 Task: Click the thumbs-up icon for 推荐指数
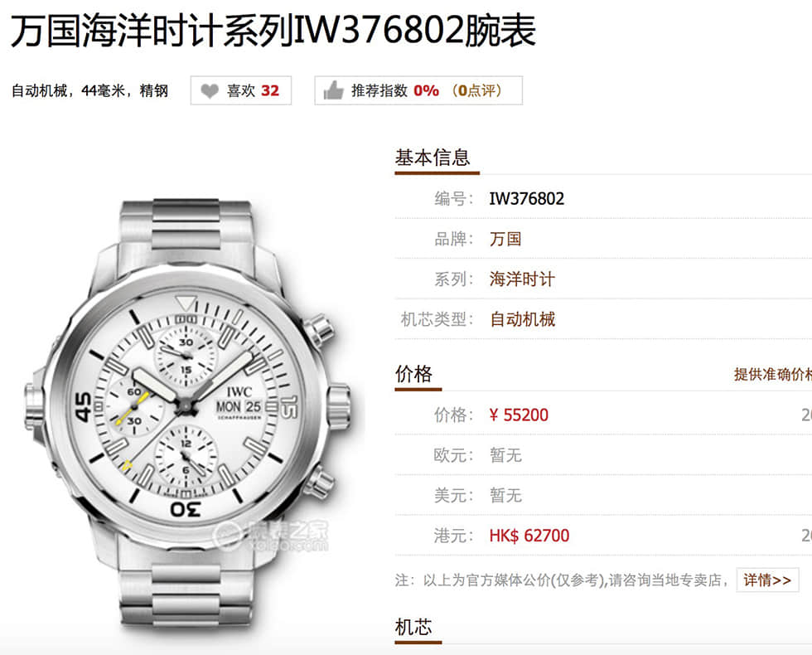point(333,90)
